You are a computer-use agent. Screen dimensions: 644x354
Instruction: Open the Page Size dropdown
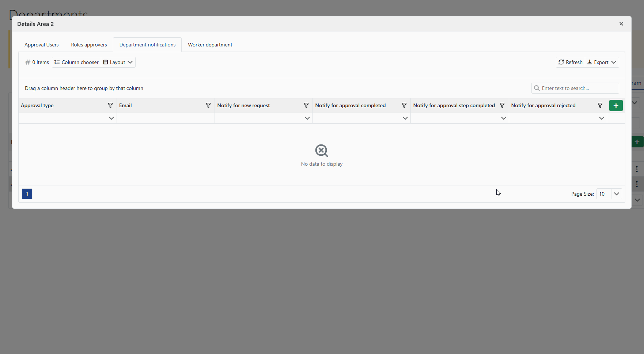(x=617, y=194)
